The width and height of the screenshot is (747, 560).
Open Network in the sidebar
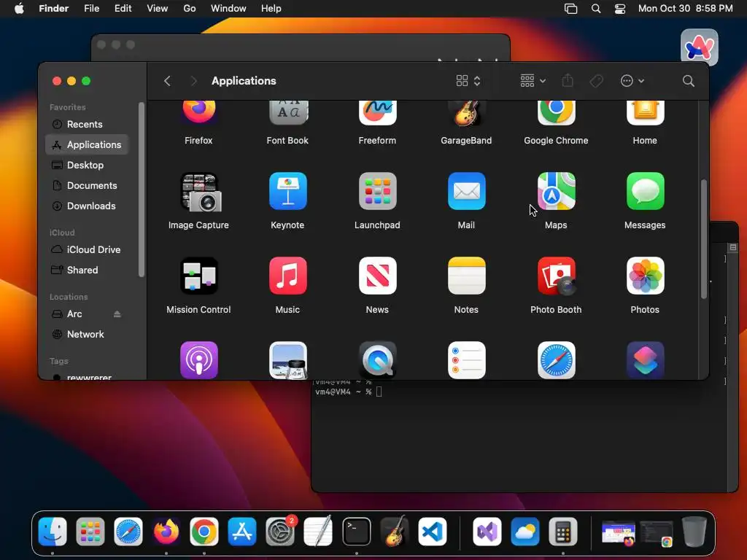pyautogui.click(x=87, y=334)
